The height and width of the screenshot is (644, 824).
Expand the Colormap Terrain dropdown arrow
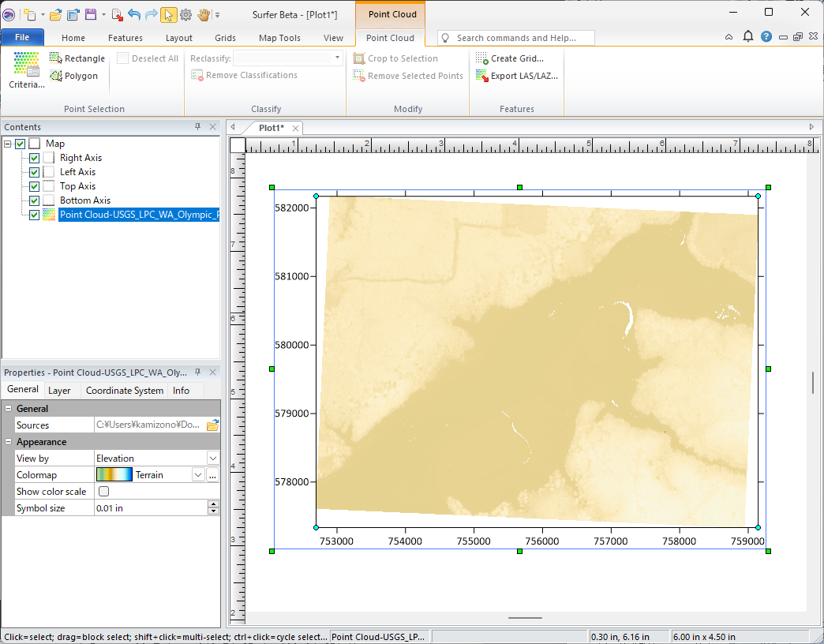(197, 475)
